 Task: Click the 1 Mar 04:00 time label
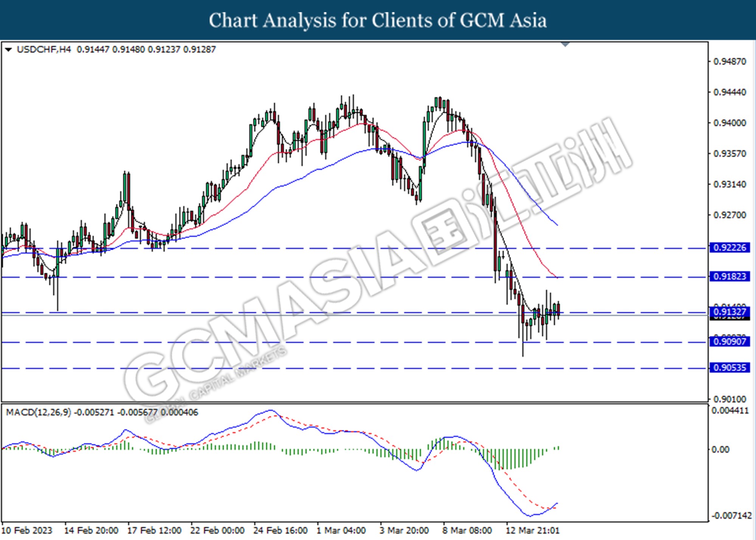341,531
